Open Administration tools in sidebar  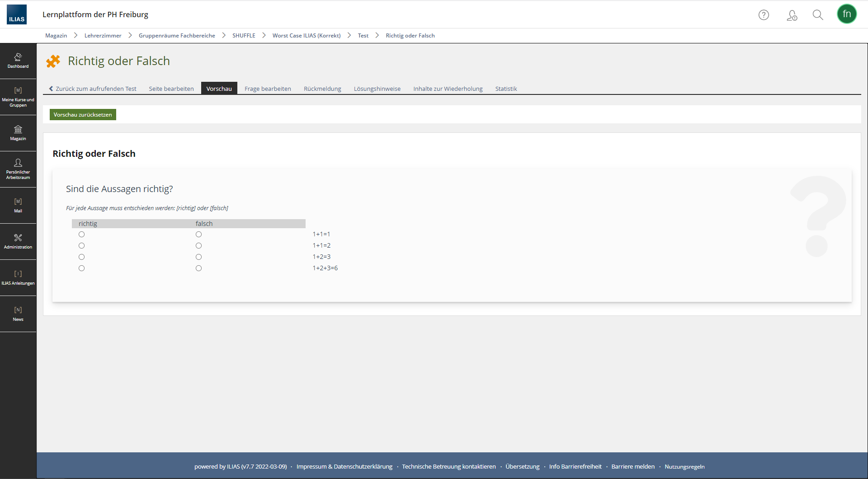18,241
